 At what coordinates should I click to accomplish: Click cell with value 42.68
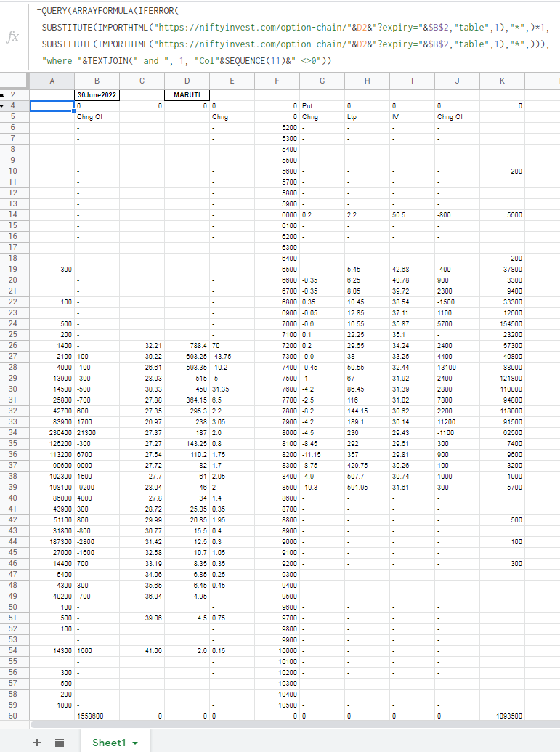(x=413, y=269)
